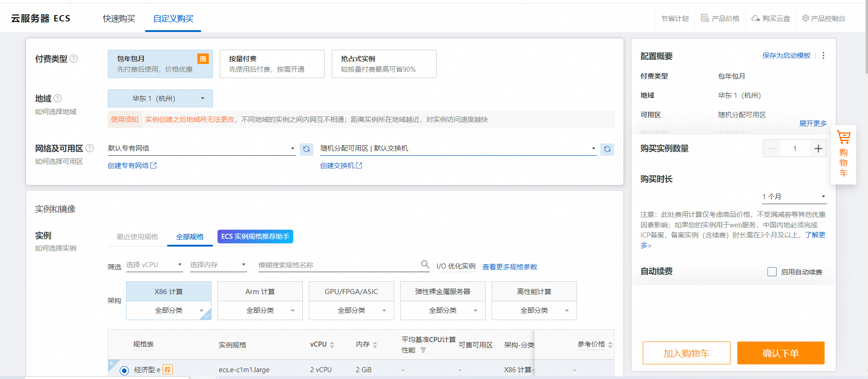
Task: Switch to 全部规格 tab
Action: (190, 237)
